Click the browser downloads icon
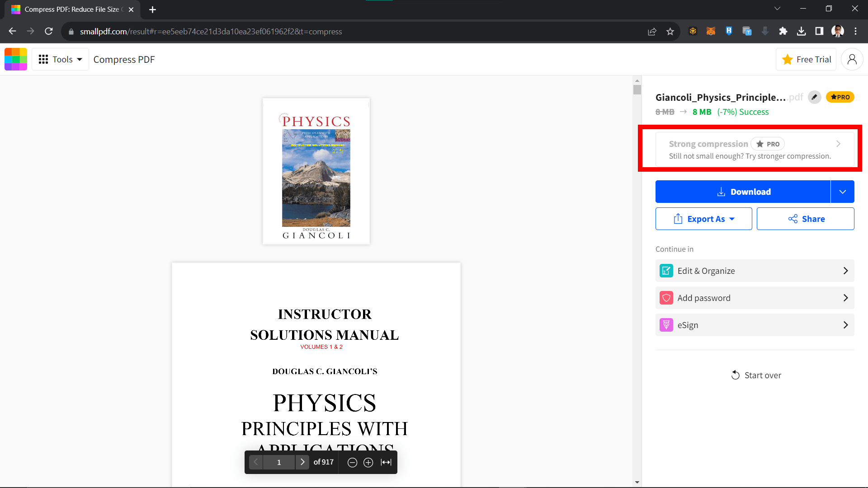This screenshot has height=488, width=868. 802,31
